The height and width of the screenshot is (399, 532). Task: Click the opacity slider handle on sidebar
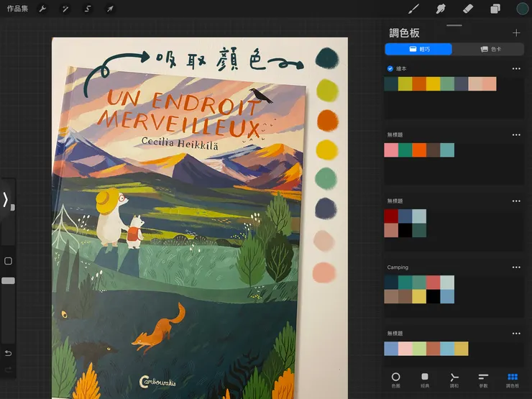[x=8, y=280]
